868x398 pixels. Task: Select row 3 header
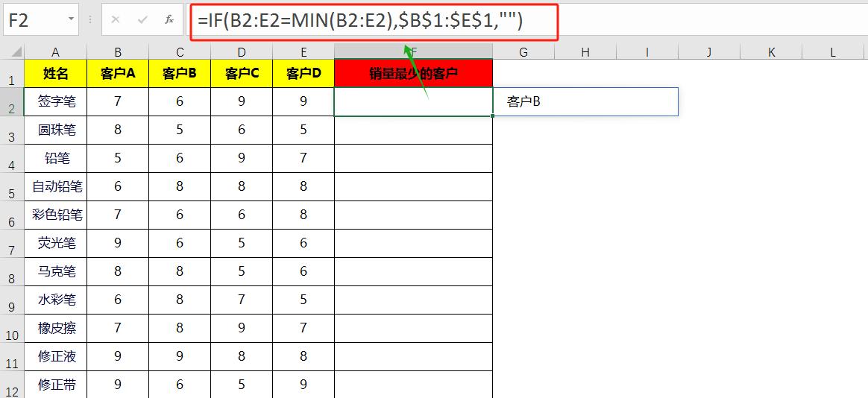[x=12, y=130]
